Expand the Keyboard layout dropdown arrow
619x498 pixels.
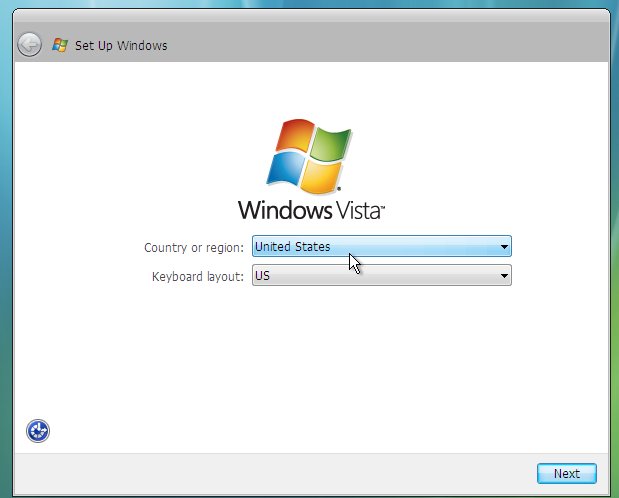pyautogui.click(x=504, y=275)
